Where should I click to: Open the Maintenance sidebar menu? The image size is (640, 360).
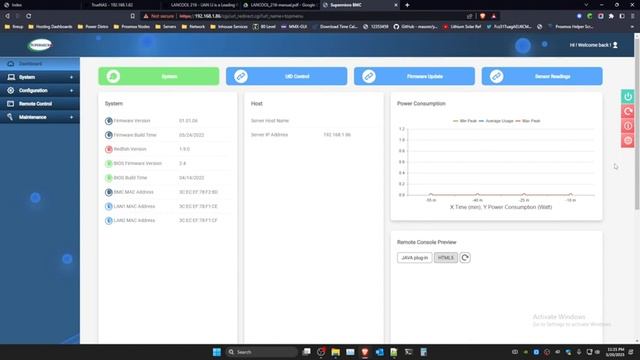(40, 117)
